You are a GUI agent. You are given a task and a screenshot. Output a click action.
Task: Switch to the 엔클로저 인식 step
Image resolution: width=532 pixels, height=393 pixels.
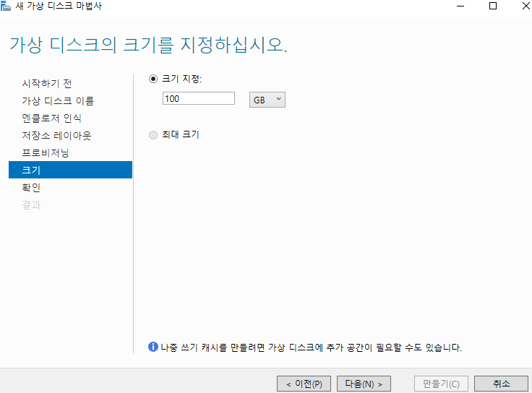click(51, 118)
